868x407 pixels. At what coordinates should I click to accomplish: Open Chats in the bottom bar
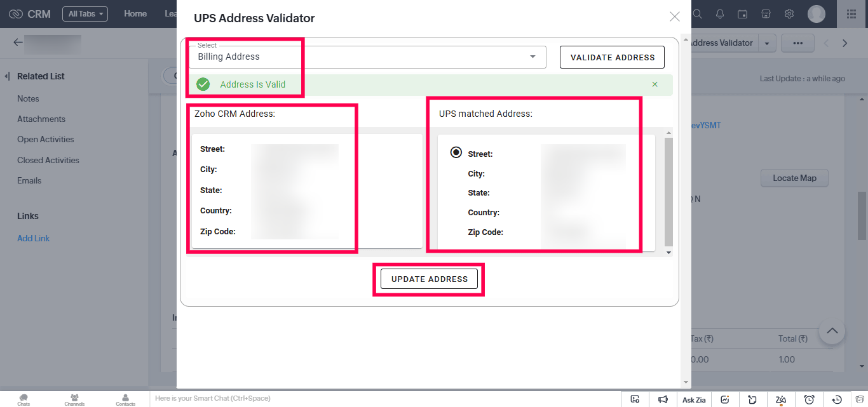click(24, 399)
